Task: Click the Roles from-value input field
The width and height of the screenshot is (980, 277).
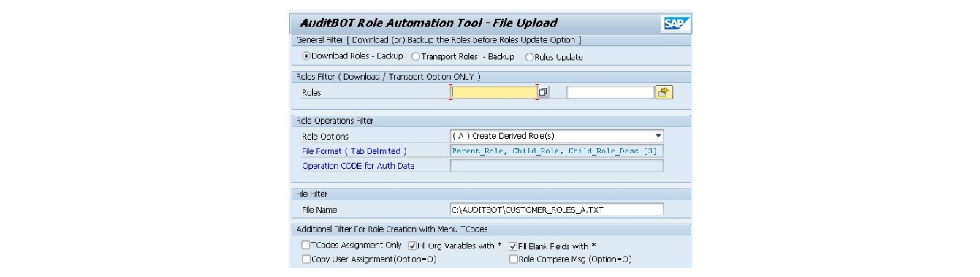Action: tap(494, 92)
